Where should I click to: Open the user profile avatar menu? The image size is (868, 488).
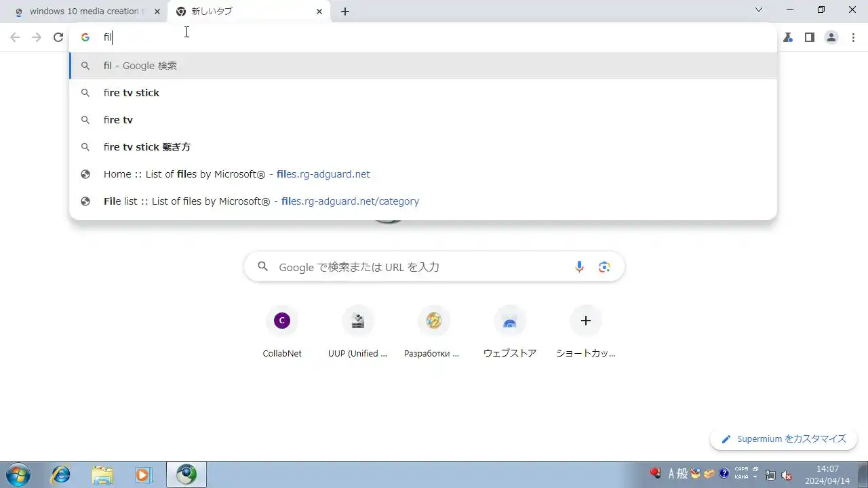831,37
